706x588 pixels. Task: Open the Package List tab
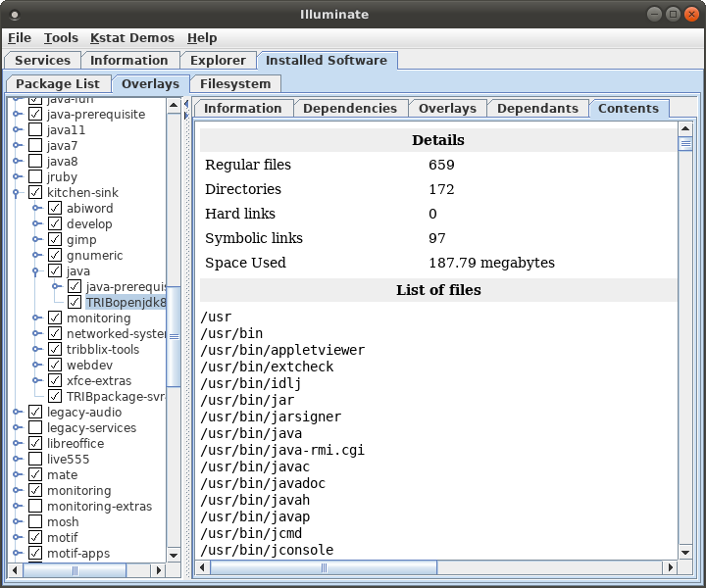coord(58,83)
